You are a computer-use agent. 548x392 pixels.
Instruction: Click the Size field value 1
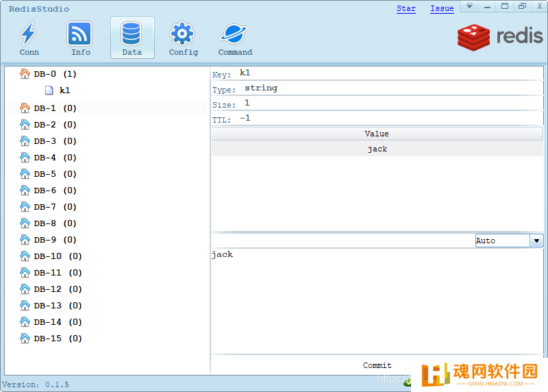pyautogui.click(x=247, y=103)
